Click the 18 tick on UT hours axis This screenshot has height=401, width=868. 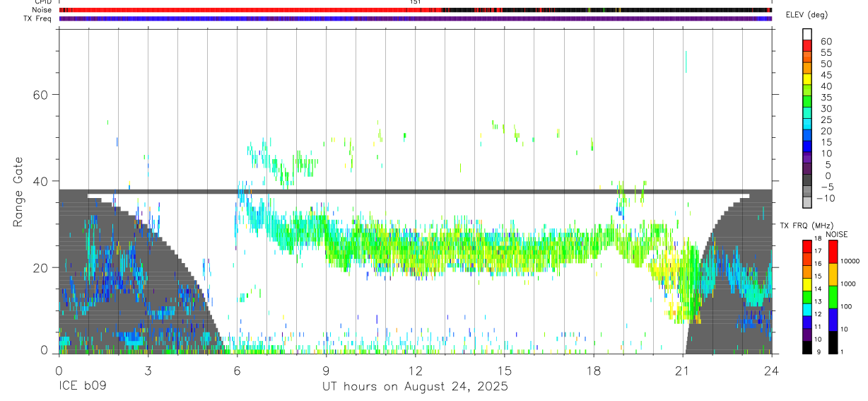click(x=594, y=371)
